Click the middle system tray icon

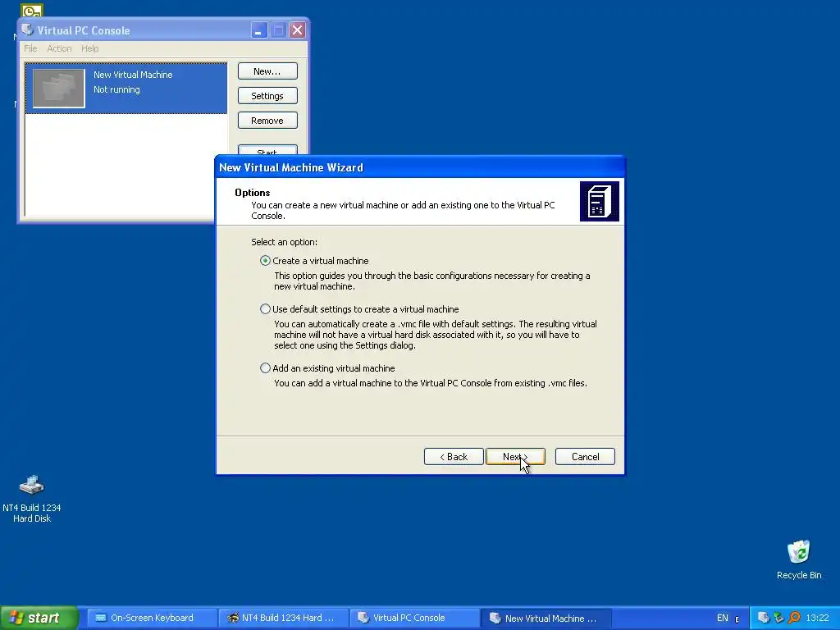(778, 618)
